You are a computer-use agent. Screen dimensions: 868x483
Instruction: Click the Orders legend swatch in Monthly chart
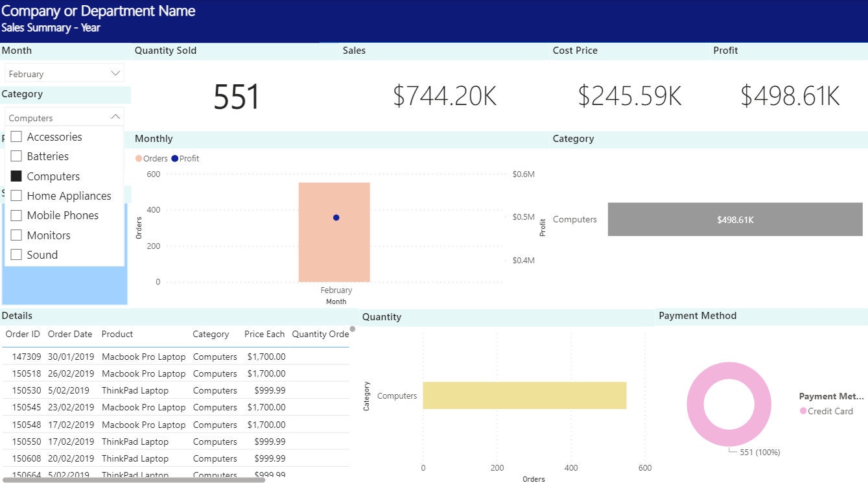pos(139,158)
